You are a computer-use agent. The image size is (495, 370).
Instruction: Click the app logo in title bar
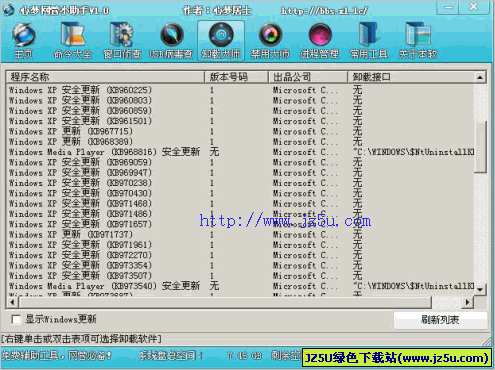pos(9,10)
